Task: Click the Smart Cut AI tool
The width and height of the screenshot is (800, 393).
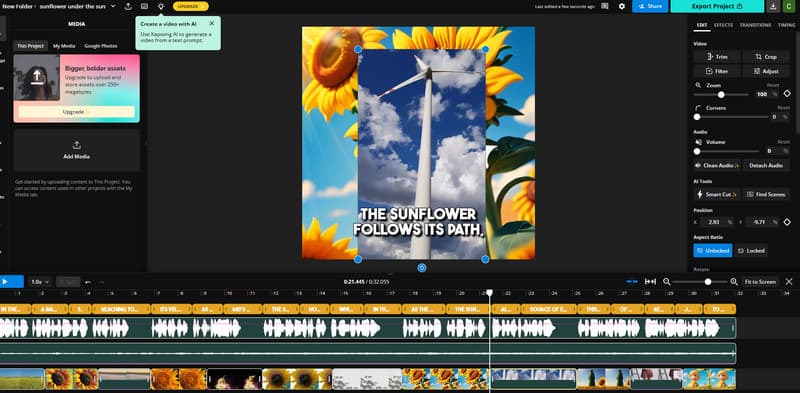Action: (x=717, y=194)
